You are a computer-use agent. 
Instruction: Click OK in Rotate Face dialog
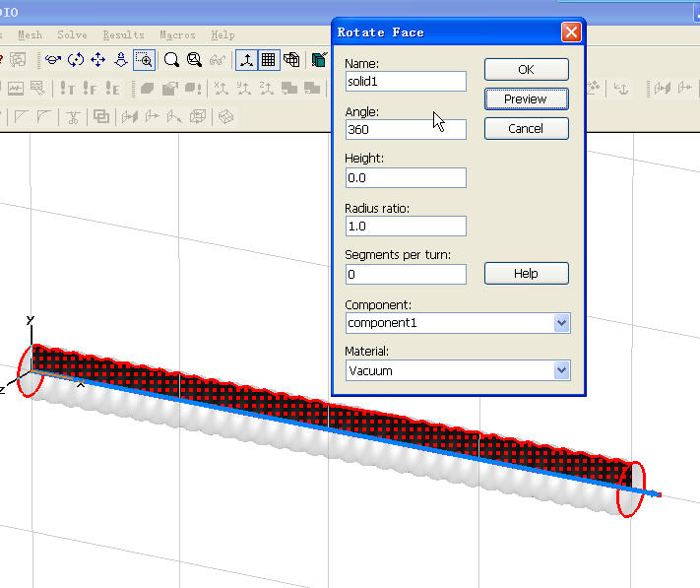[526, 70]
